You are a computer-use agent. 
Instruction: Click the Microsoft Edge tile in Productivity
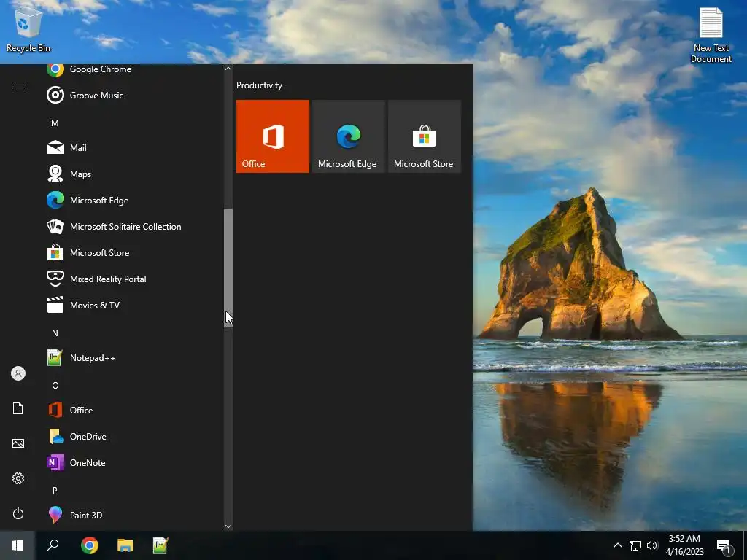tap(348, 136)
